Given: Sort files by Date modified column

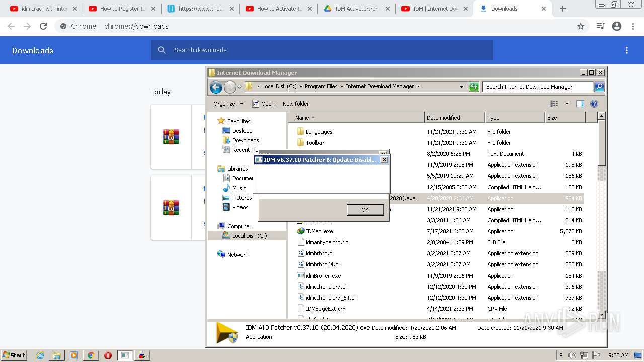Looking at the screenshot, I should click(454, 118).
